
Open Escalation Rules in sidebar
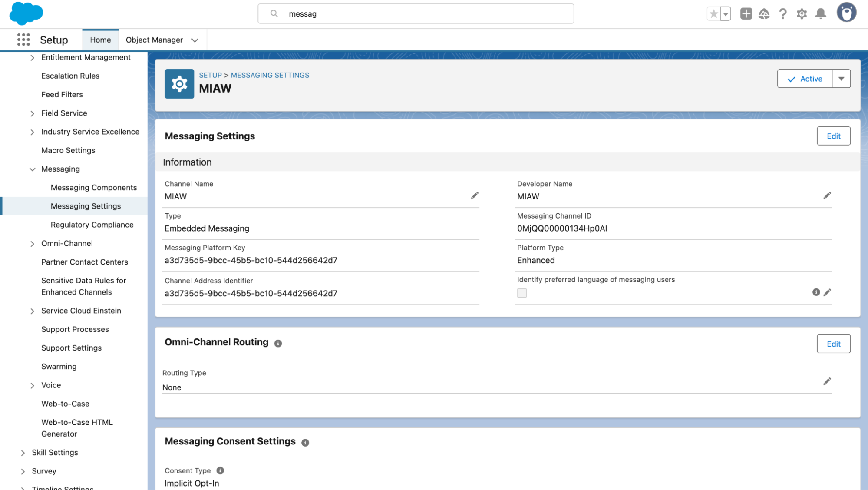point(70,76)
